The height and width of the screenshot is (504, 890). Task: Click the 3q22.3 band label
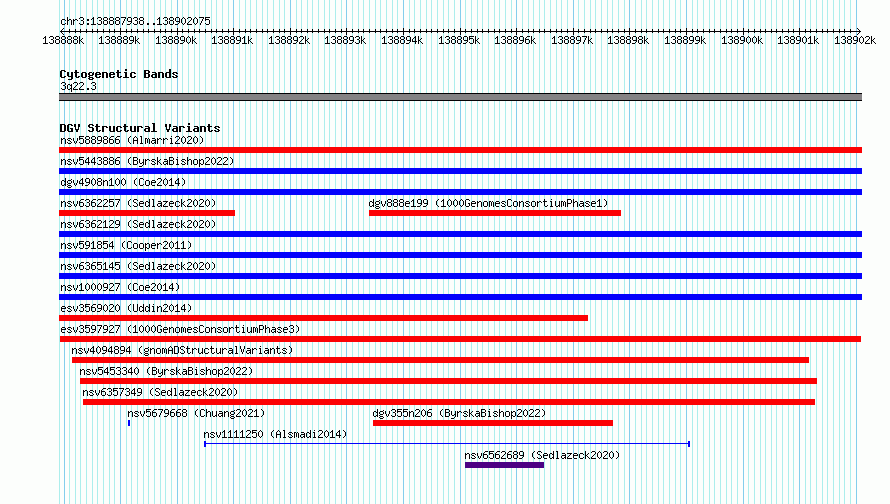coord(78,86)
